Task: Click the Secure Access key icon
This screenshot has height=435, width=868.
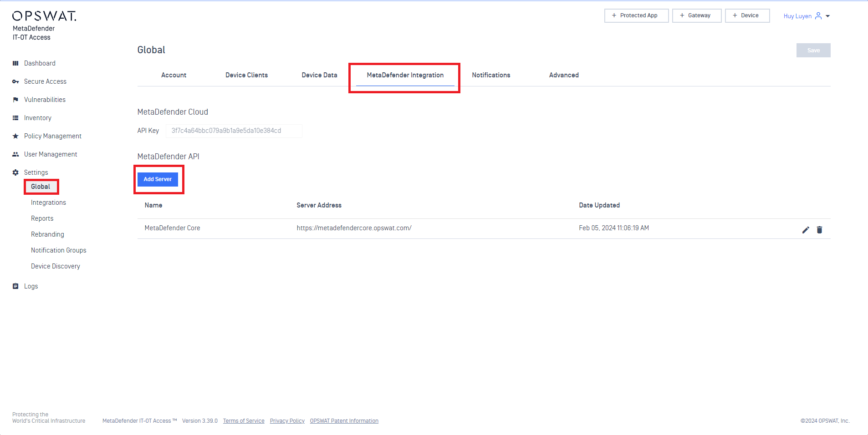Action: [15, 81]
